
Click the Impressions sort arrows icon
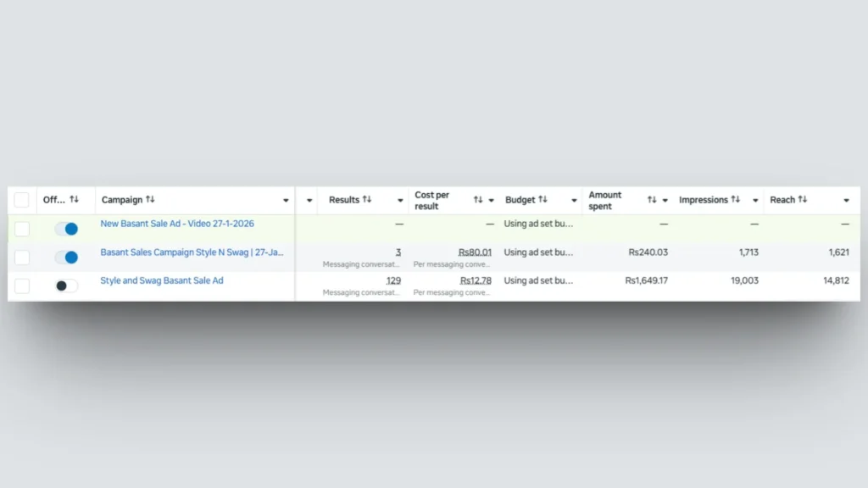pos(735,200)
